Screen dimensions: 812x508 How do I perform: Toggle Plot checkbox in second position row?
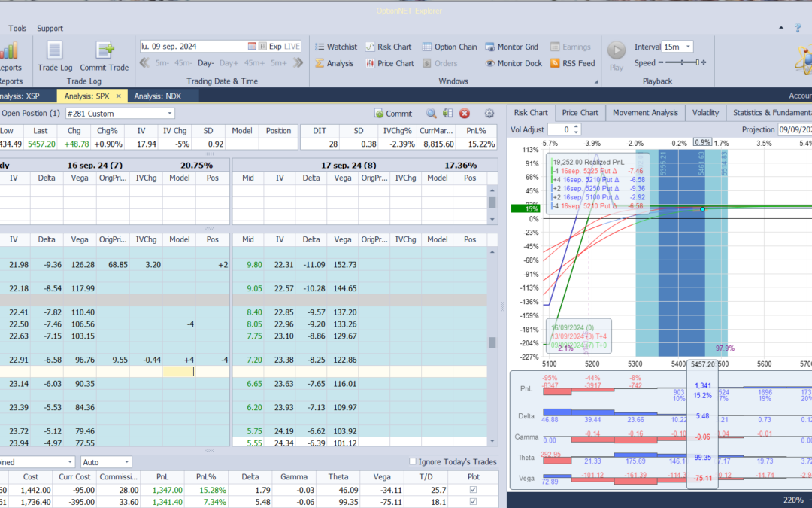(472, 502)
